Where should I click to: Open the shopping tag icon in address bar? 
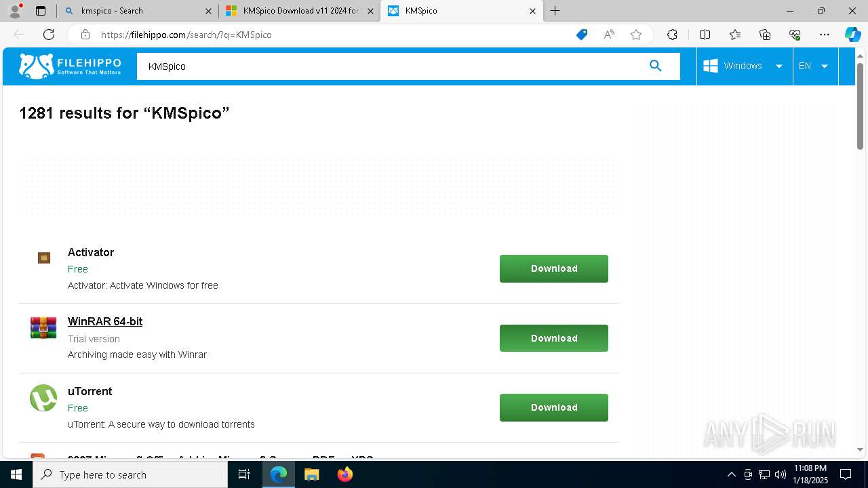581,35
